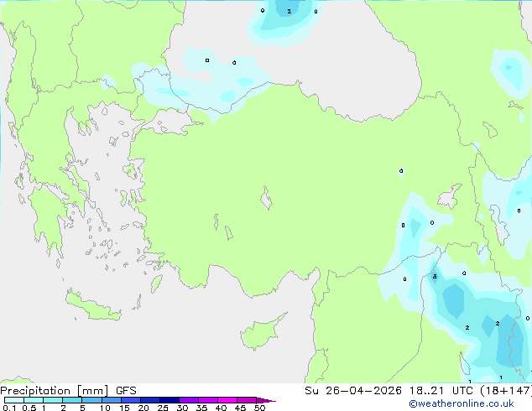Pick legend swatch between 45 and 50
Screen dimensions: 532x411
pos(247,400)
